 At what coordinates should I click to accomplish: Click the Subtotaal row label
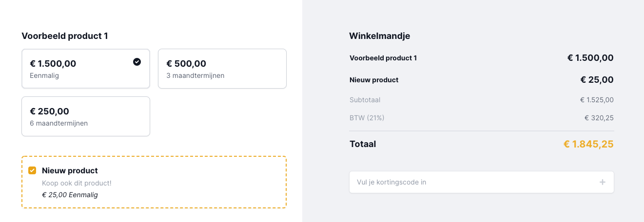click(x=365, y=100)
